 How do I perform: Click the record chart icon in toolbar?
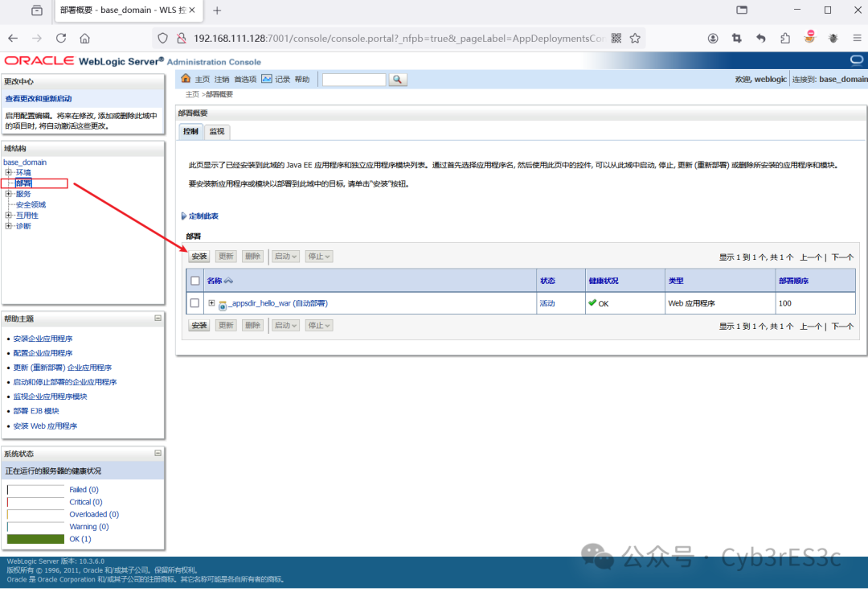click(267, 79)
